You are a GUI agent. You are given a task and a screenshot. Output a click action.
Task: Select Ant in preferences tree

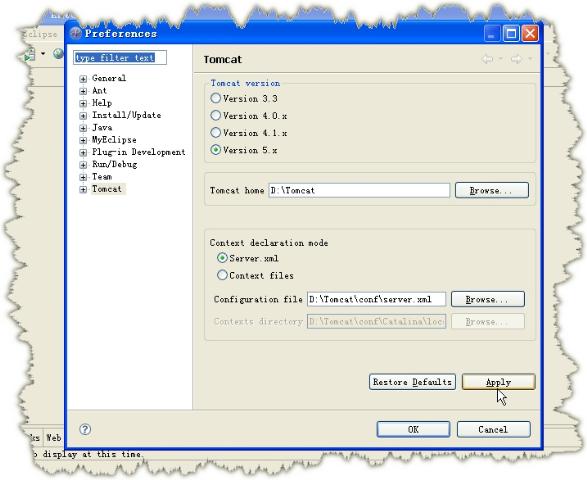click(99, 90)
